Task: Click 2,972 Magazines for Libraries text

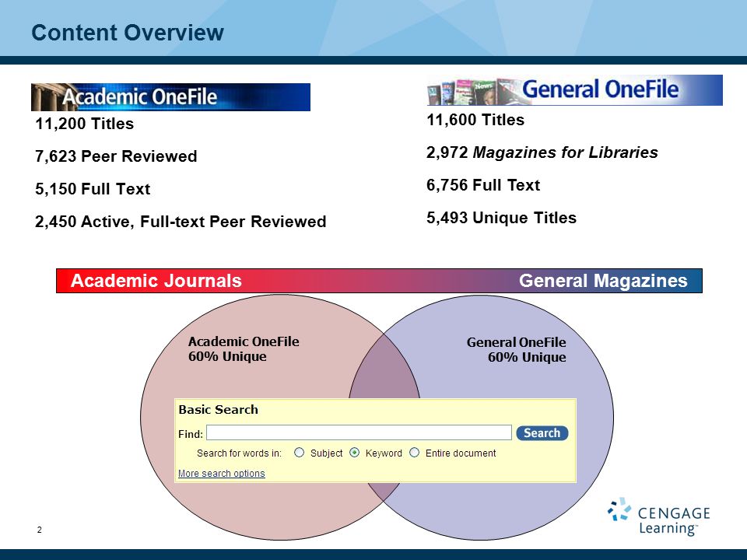Action: (542, 152)
